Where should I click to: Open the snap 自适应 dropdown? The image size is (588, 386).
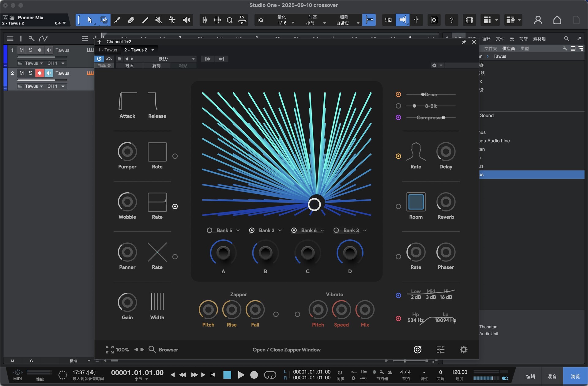click(358, 23)
